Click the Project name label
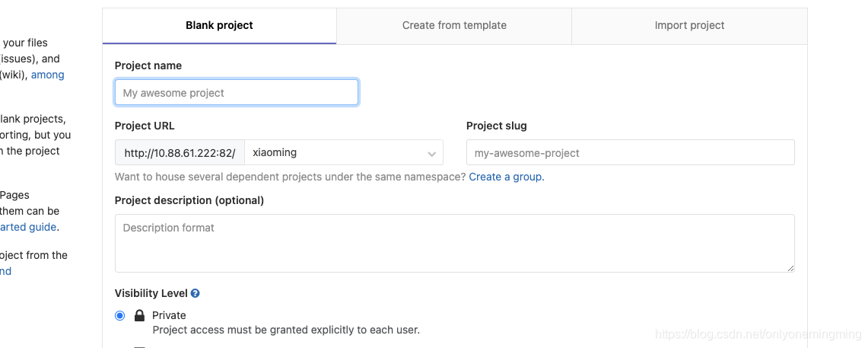Image resolution: width=868 pixels, height=348 pixels. 148,65
